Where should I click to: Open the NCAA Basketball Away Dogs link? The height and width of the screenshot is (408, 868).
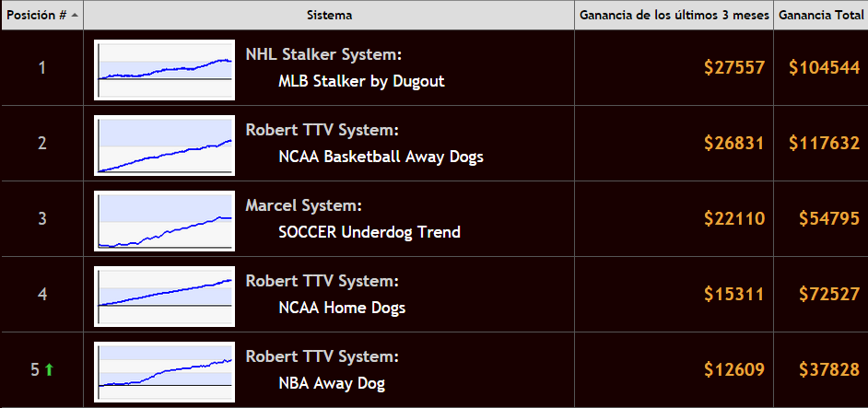(x=381, y=157)
